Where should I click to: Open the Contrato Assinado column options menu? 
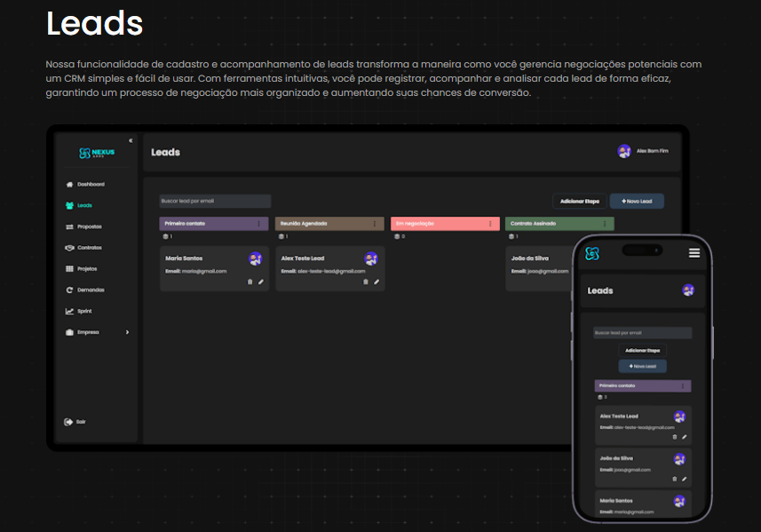(x=604, y=224)
